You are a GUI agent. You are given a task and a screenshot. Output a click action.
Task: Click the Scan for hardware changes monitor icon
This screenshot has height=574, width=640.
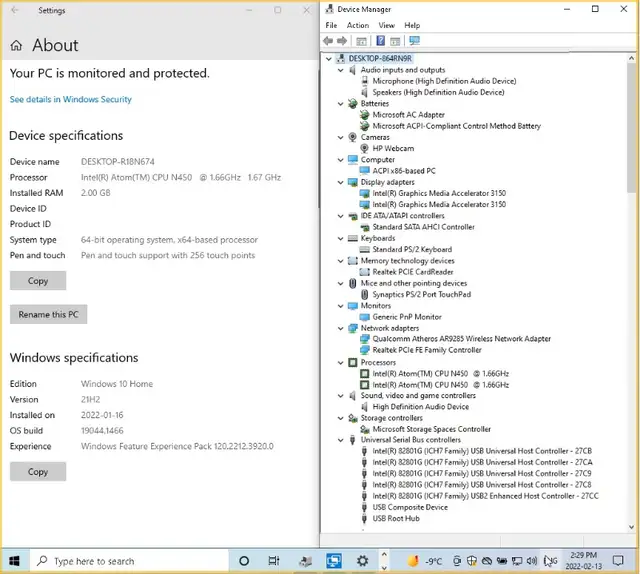tap(414, 40)
